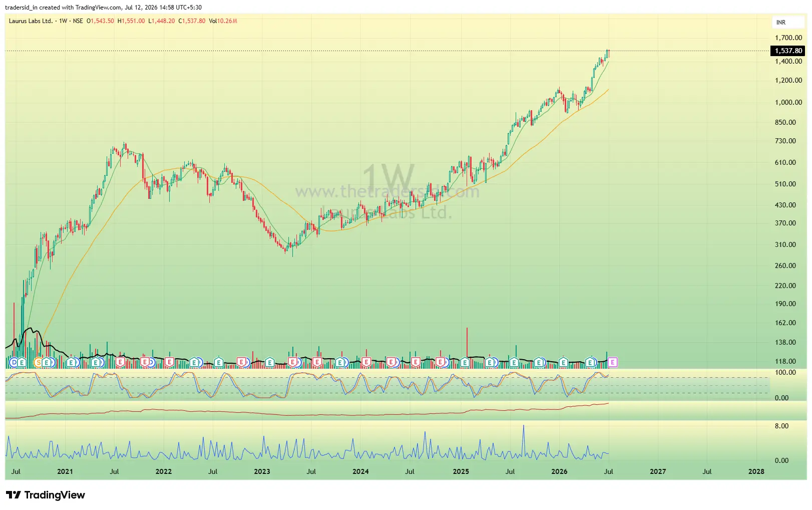Click the 430.00 price axis label

(x=785, y=205)
